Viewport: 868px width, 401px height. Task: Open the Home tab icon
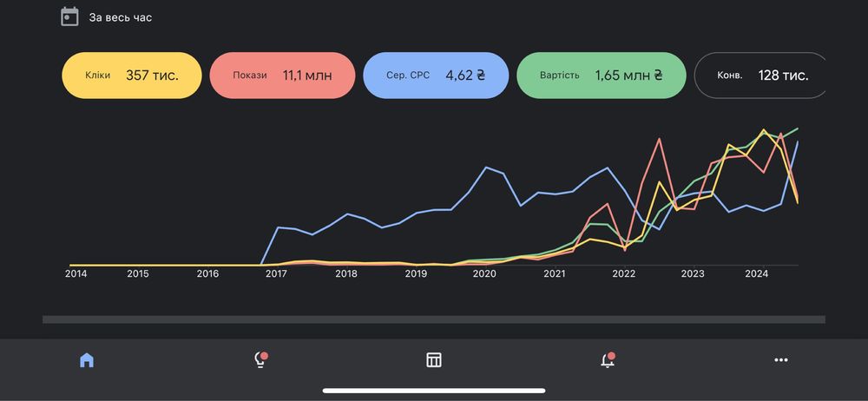point(87,360)
